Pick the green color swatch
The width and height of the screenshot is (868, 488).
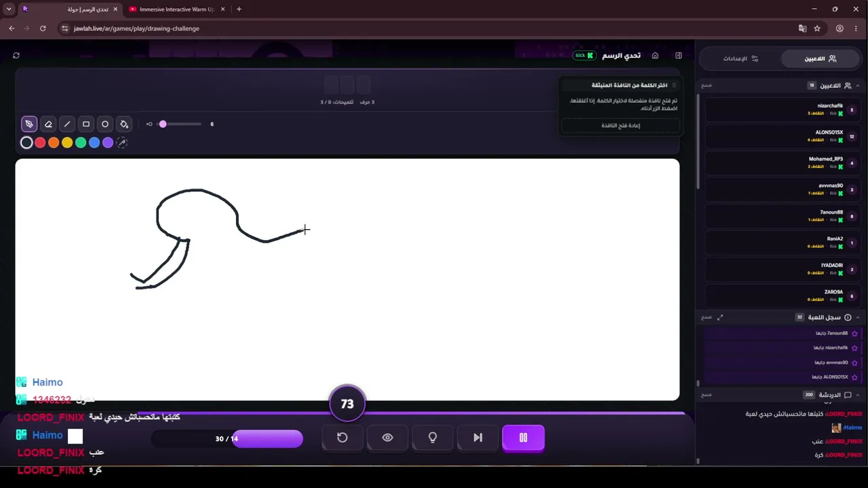(x=81, y=142)
